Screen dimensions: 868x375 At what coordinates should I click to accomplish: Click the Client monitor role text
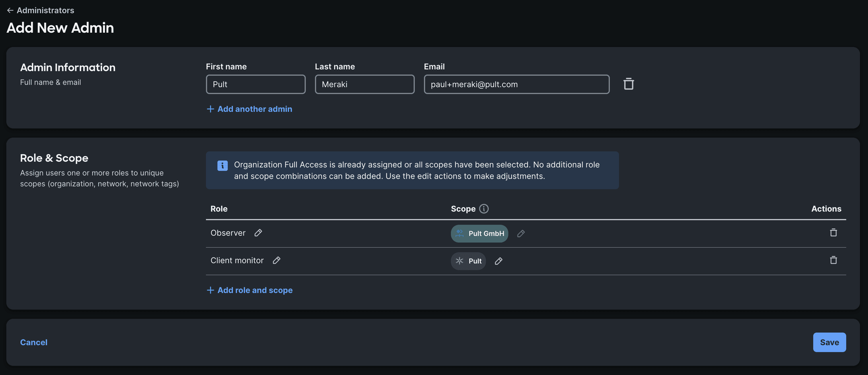click(x=237, y=260)
